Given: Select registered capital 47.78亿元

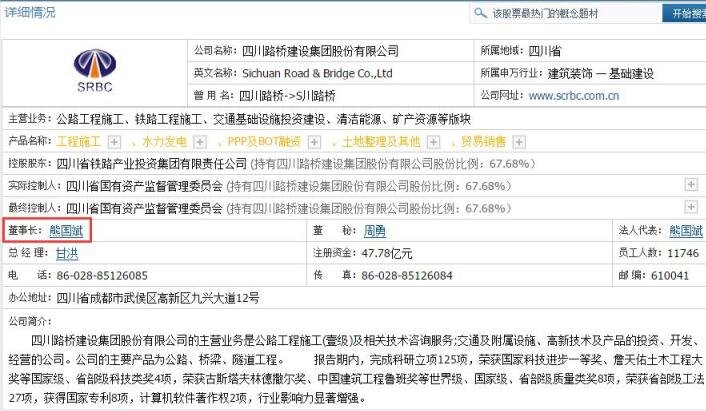Looking at the screenshot, I should 387,253.
